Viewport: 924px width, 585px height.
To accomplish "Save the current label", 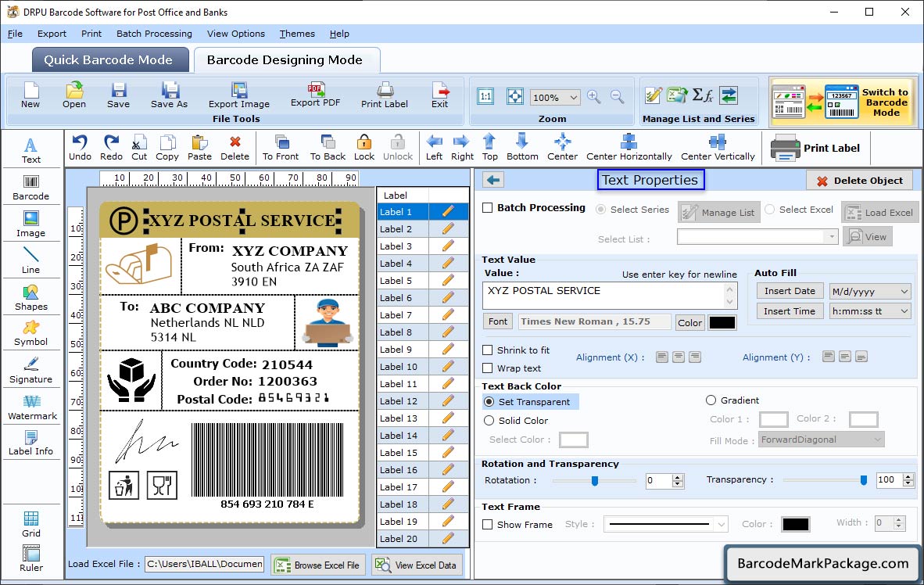I will [x=119, y=95].
